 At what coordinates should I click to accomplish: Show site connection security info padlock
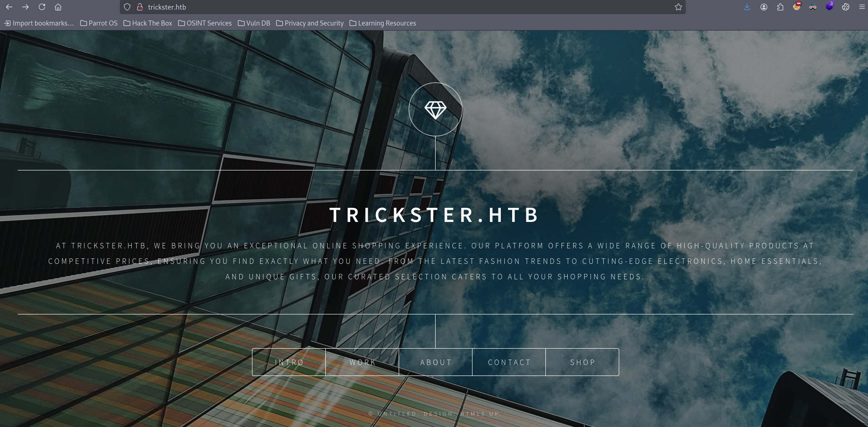tap(140, 7)
